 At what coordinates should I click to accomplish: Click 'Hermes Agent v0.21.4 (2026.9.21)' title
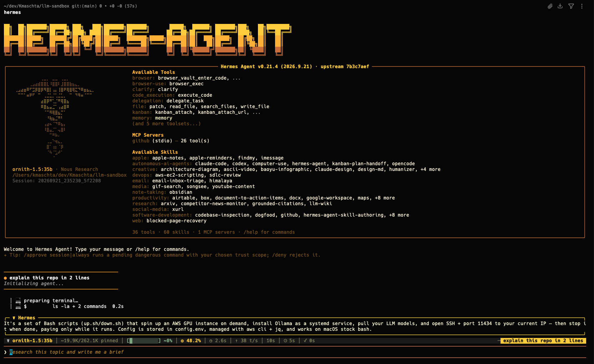point(266,67)
